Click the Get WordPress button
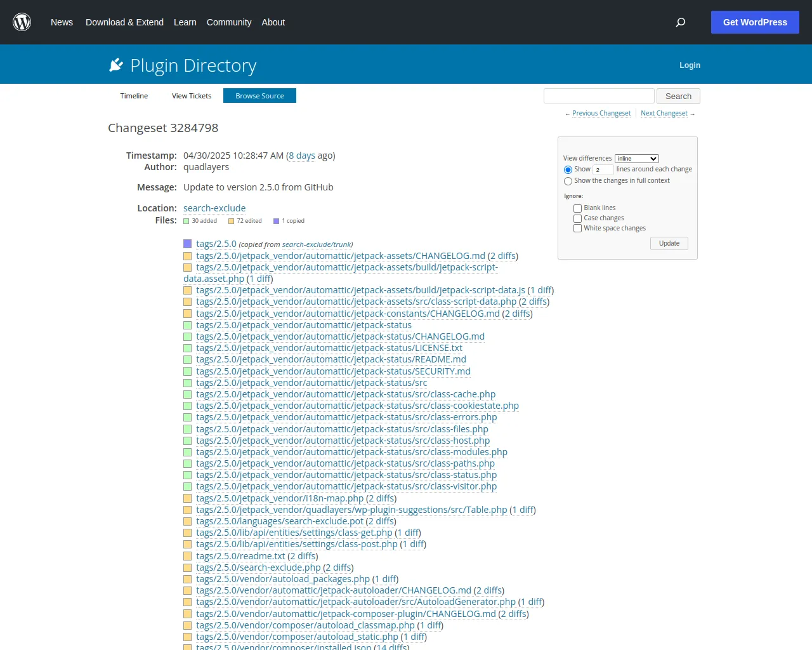 (x=755, y=22)
